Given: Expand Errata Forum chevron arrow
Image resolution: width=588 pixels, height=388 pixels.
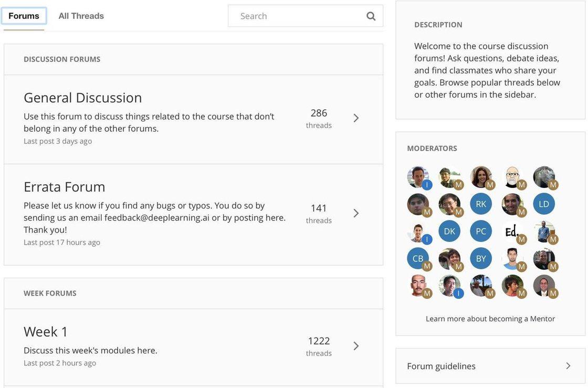Looking at the screenshot, I should pyautogui.click(x=356, y=213).
